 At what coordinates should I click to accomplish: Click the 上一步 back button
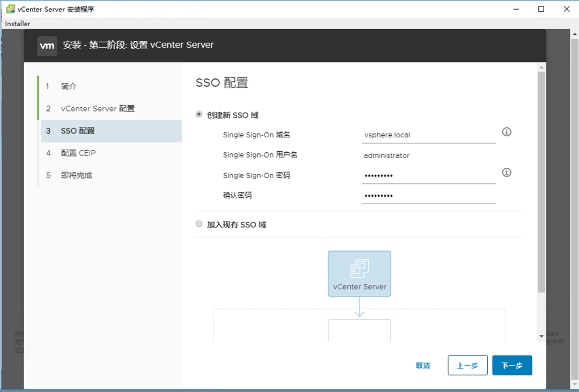[x=467, y=365]
